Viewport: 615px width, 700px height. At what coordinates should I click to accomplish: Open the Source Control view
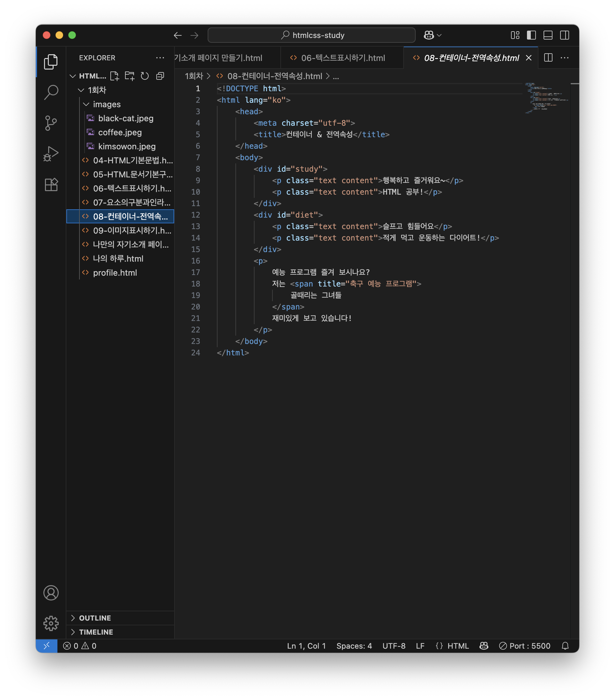pyautogui.click(x=51, y=123)
